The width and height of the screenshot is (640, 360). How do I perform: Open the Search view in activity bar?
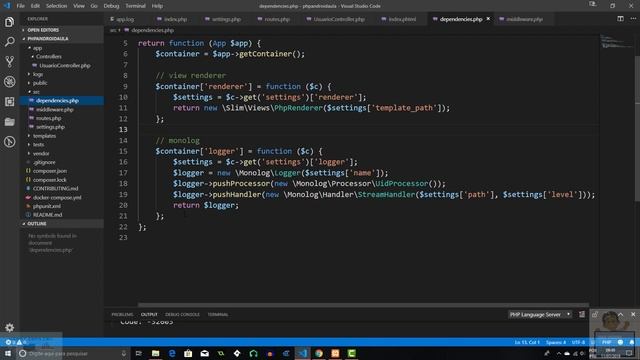(x=9, y=42)
